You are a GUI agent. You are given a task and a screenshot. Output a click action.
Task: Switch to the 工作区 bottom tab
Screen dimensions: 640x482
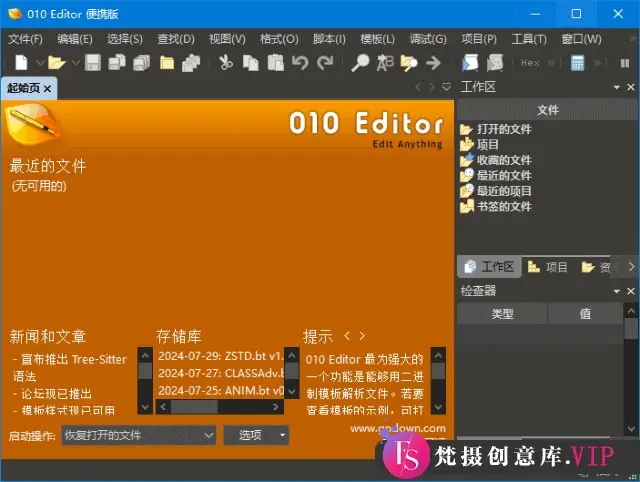pos(489,267)
